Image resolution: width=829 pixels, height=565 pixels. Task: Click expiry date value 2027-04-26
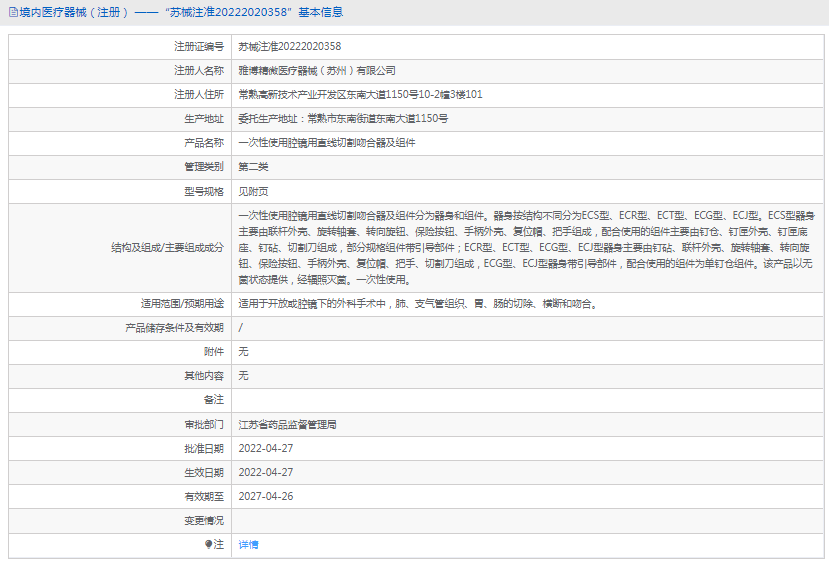pyautogui.click(x=265, y=496)
